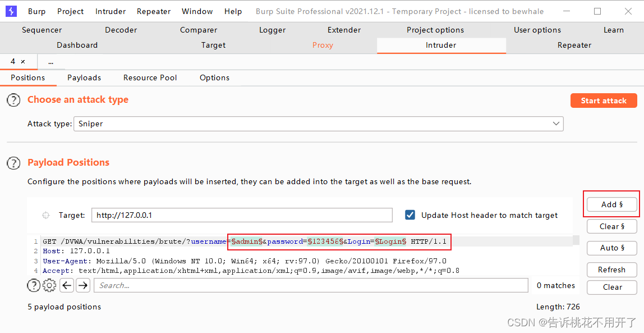
Task: Select the Positions sub-tab
Action: (28, 77)
